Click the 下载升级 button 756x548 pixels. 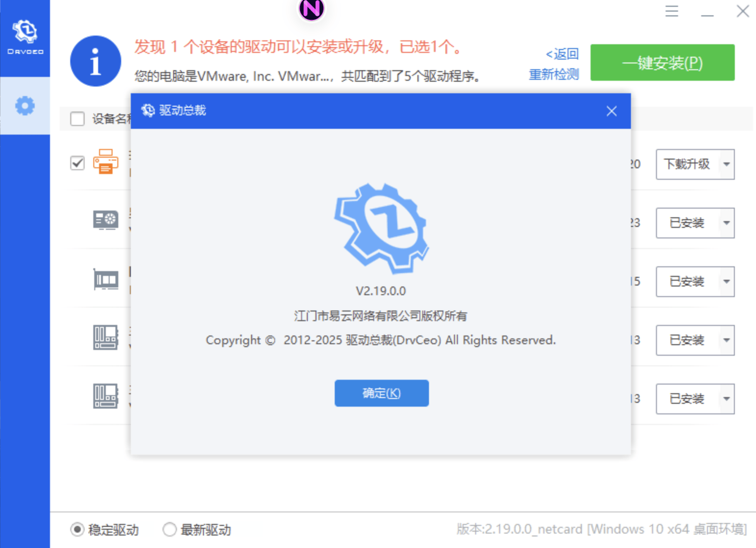[x=688, y=164]
